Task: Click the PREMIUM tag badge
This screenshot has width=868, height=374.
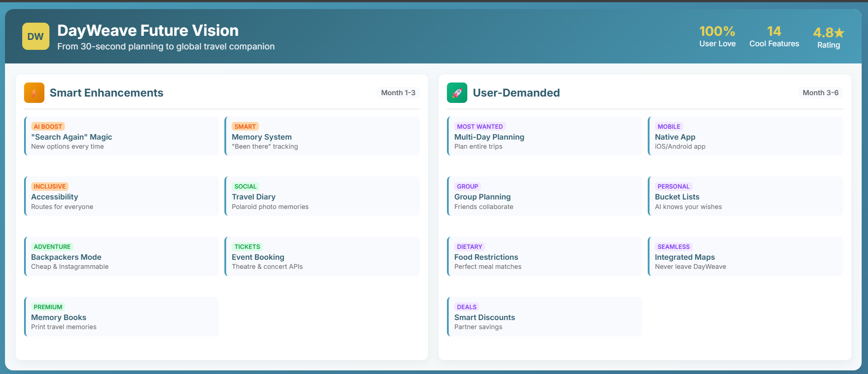Action: 48,307
